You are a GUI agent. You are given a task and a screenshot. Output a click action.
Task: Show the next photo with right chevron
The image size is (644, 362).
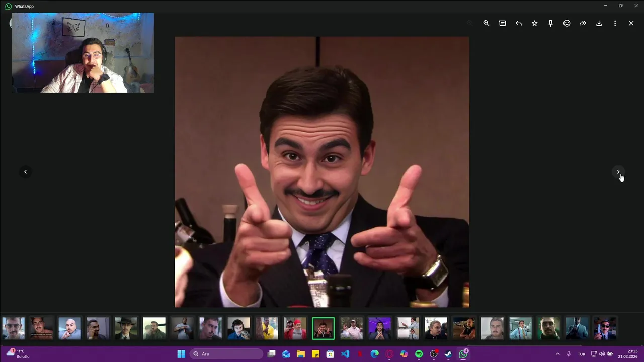tap(618, 172)
